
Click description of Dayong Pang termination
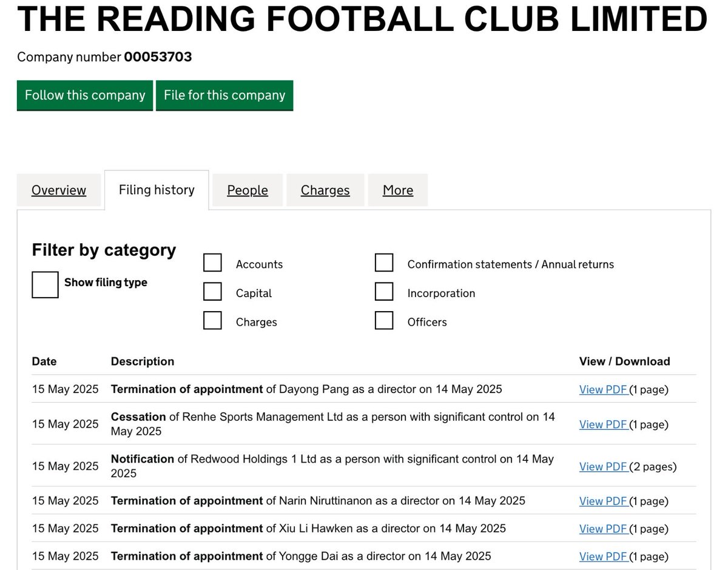point(306,389)
